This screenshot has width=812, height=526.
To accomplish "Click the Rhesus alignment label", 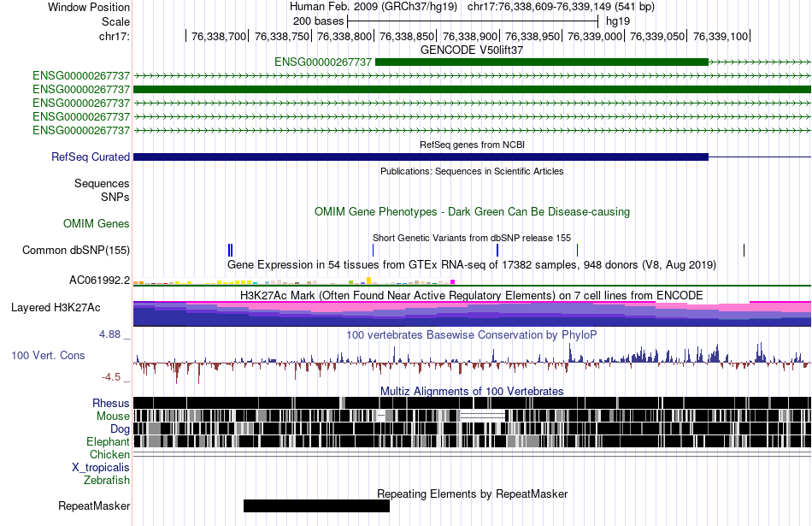I will pyautogui.click(x=111, y=403).
